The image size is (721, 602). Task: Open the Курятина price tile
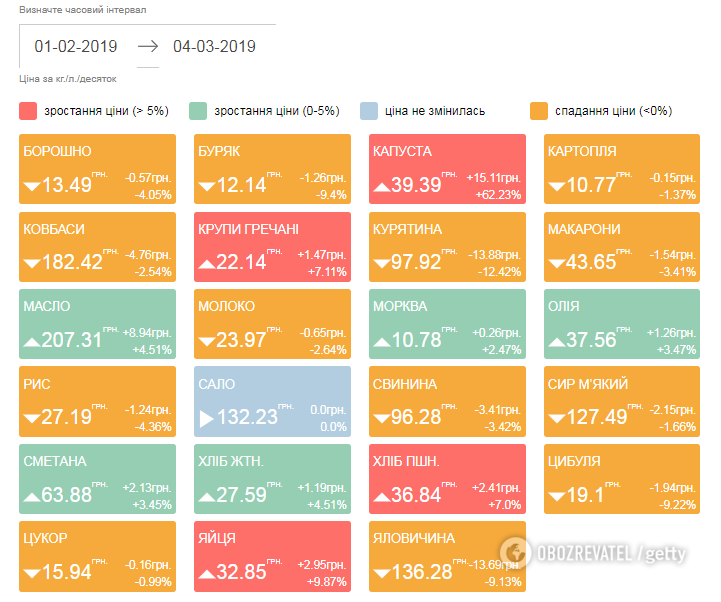[x=447, y=247]
